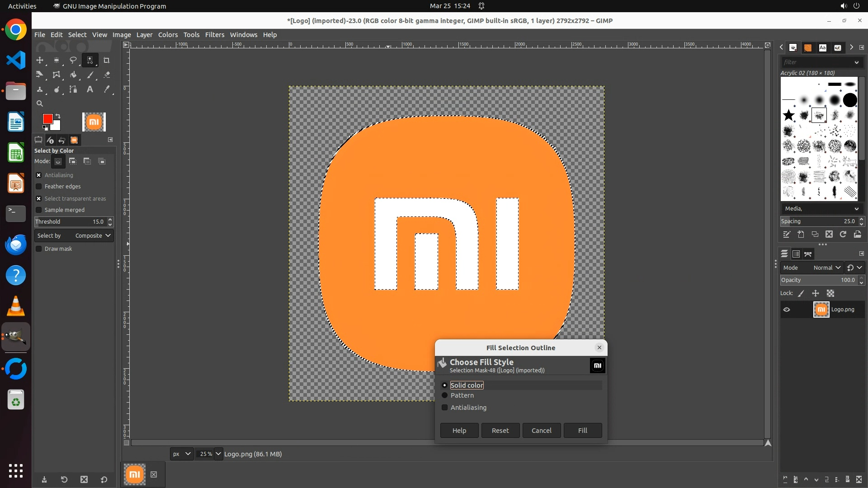Click Cancel in Fill Selection Outline dialog

click(541, 431)
